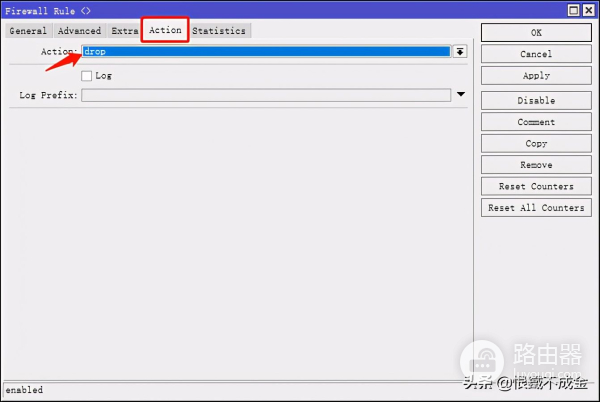The width and height of the screenshot is (600, 402).
Task: View the Statistics tab
Action: [219, 31]
